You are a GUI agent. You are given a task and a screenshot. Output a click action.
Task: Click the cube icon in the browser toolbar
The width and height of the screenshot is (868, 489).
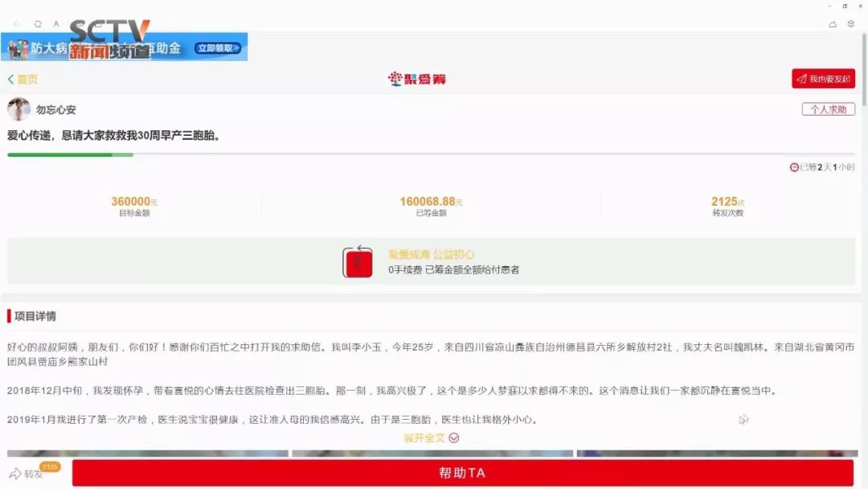pyautogui.click(x=851, y=24)
